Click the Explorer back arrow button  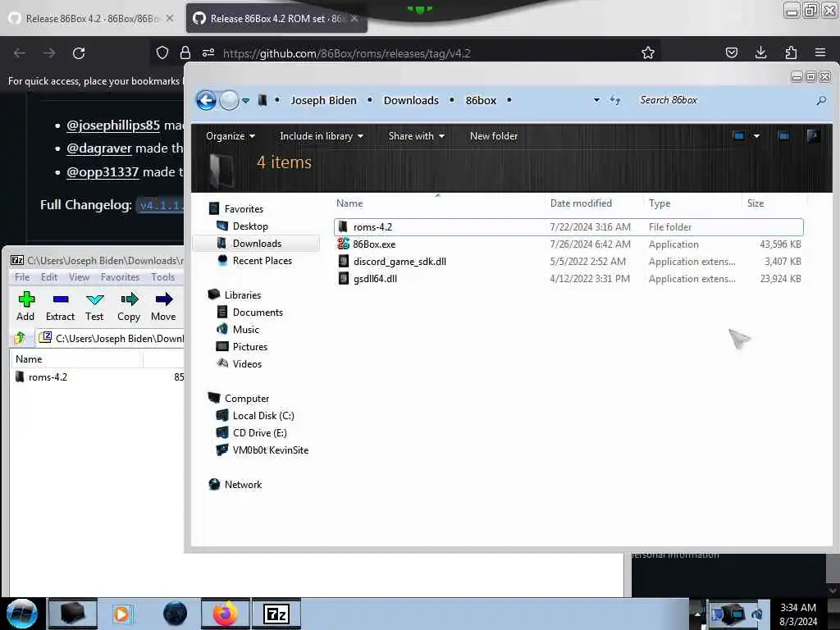point(206,100)
